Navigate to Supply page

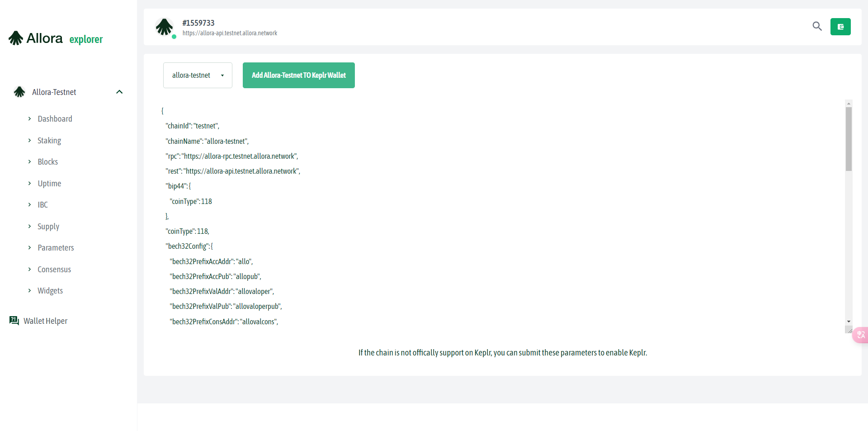pos(48,226)
